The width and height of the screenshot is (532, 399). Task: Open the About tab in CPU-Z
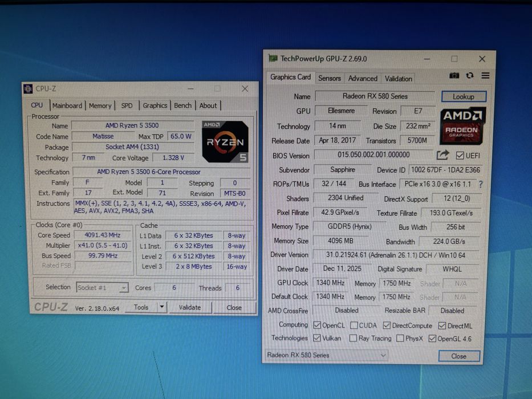[208, 105]
